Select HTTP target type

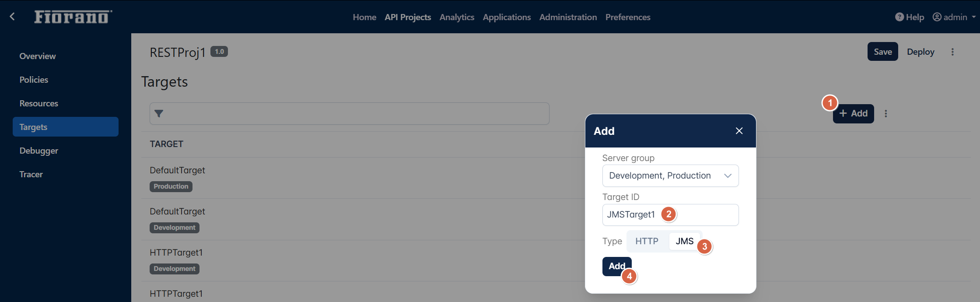(x=647, y=241)
